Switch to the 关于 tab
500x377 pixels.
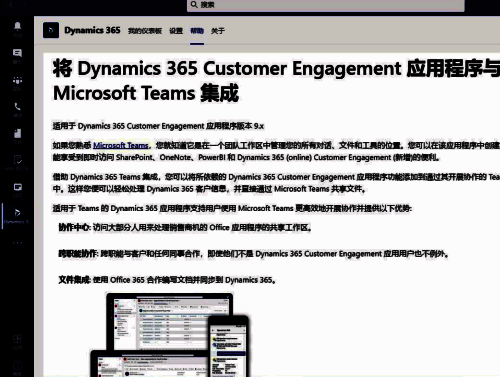[x=218, y=31]
